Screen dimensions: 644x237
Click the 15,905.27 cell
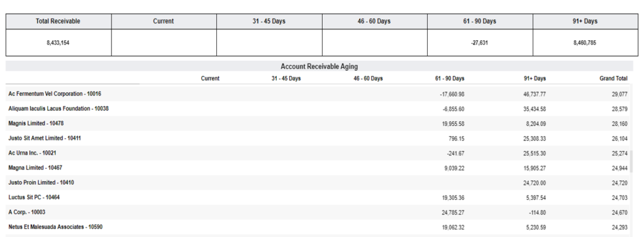[535, 168]
